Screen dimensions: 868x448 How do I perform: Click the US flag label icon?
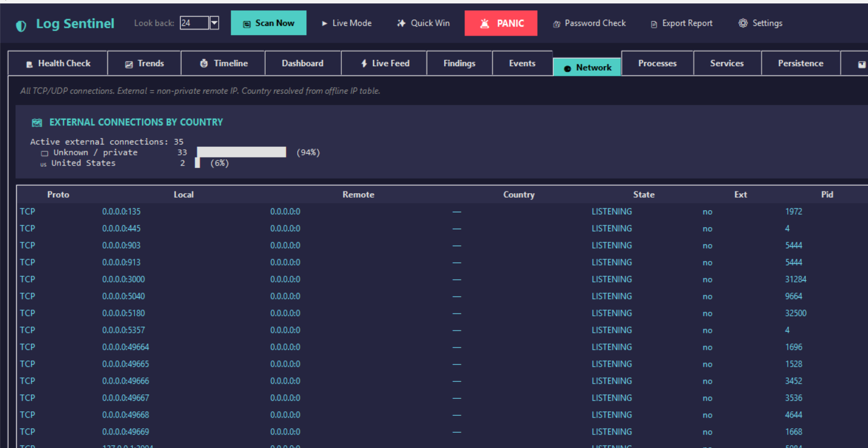click(x=44, y=164)
